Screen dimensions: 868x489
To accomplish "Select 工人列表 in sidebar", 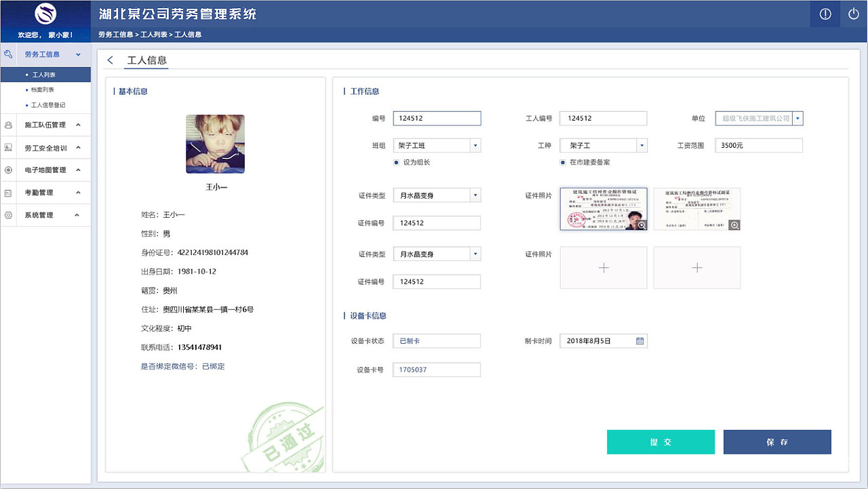I will (45, 75).
